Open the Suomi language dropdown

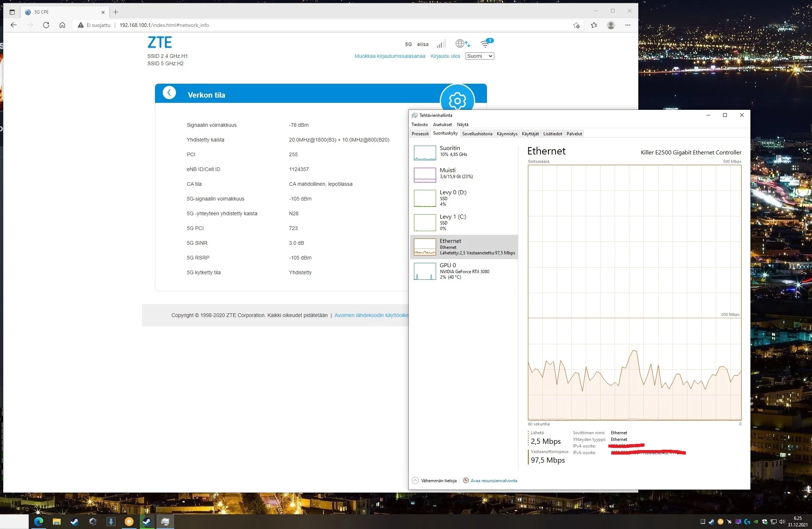click(x=479, y=56)
